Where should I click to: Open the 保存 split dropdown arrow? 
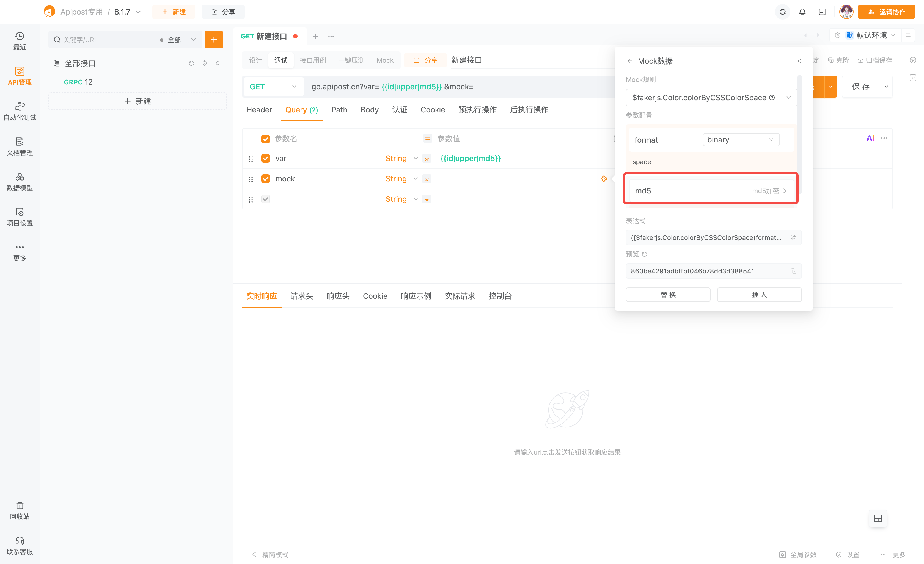pyautogui.click(x=886, y=87)
